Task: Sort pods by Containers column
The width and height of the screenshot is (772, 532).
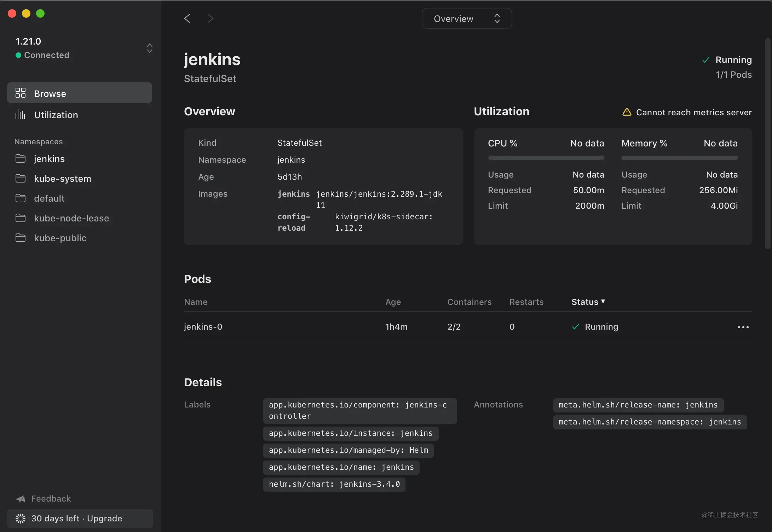Action: 469,302
